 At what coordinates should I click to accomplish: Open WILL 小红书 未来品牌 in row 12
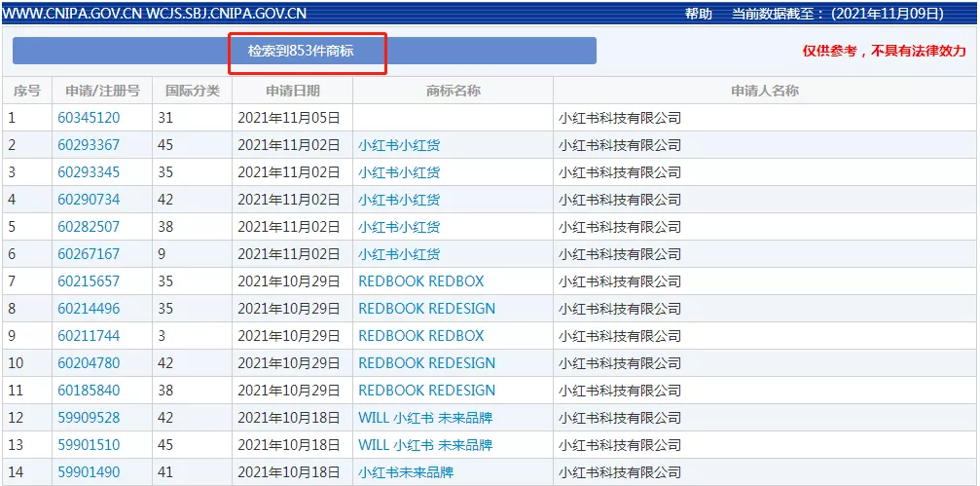tap(425, 418)
